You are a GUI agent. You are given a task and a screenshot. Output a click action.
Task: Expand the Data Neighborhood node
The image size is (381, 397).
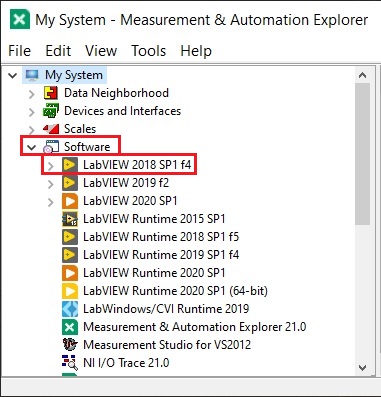click(x=32, y=94)
